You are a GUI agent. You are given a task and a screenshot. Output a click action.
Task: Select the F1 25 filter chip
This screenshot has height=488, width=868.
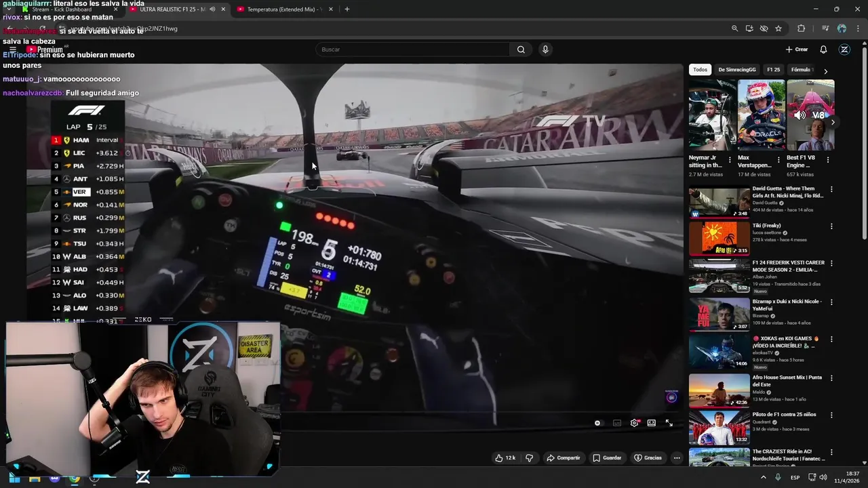click(x=774, y=70)
